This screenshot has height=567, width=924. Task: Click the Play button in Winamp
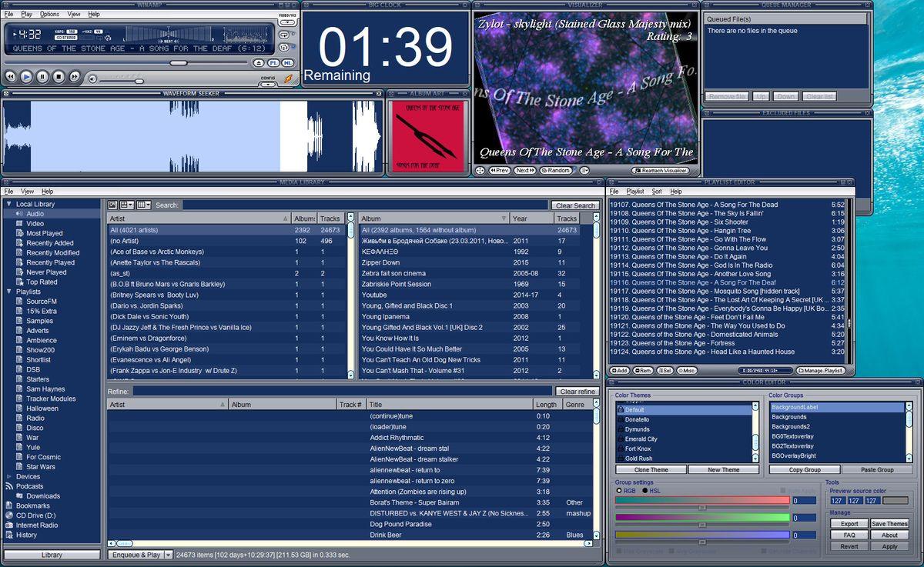click(x=26, y=77)
